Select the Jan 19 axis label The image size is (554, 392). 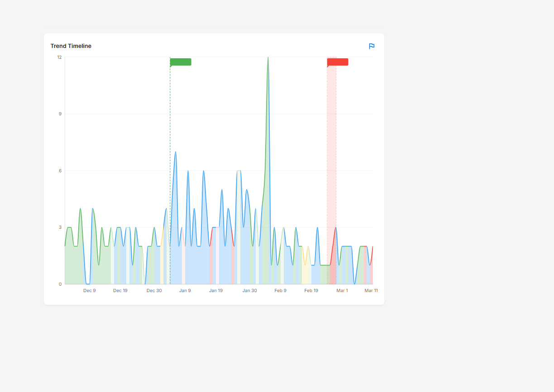point(216,290)
